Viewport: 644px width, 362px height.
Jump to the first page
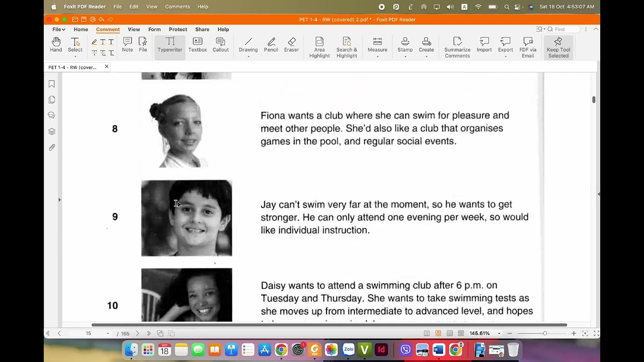pyautogui.click(x=48, y=333)
